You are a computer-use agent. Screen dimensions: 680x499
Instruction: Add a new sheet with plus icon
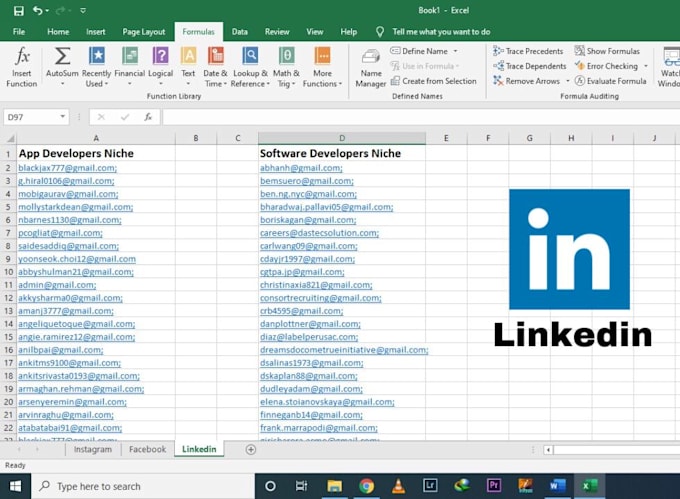pos(251,450)
